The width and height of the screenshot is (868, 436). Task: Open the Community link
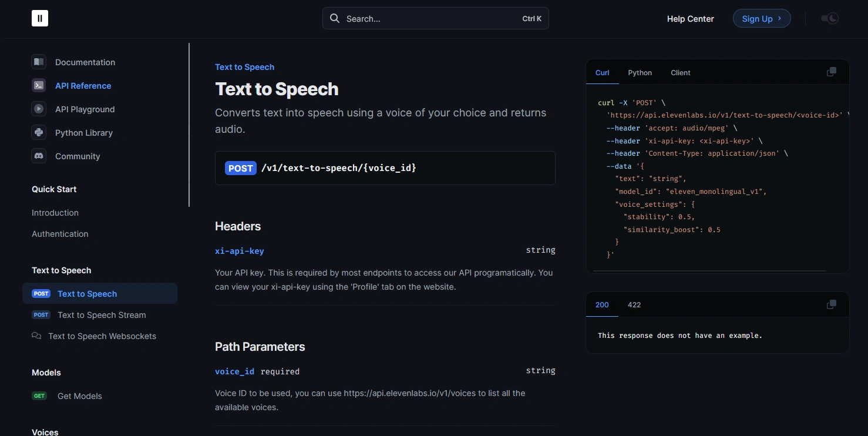point(78,156)
